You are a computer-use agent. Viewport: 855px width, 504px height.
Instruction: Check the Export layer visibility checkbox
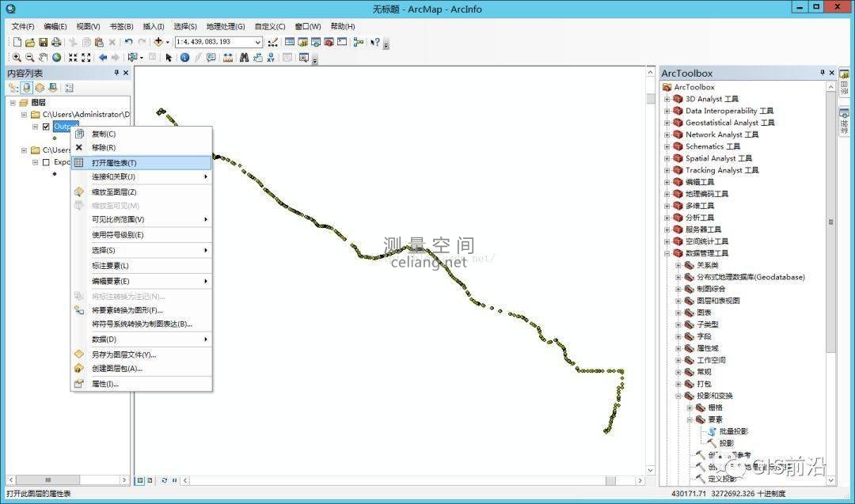(47, 162)
